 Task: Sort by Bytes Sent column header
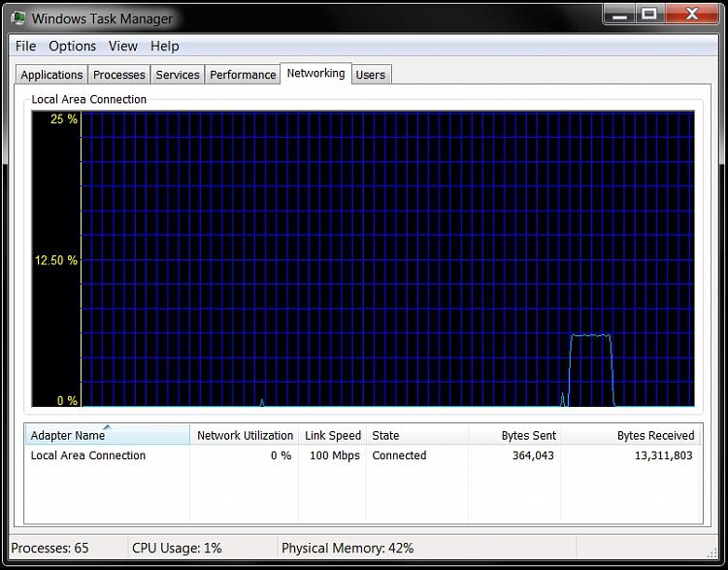[x=514, y=435]
